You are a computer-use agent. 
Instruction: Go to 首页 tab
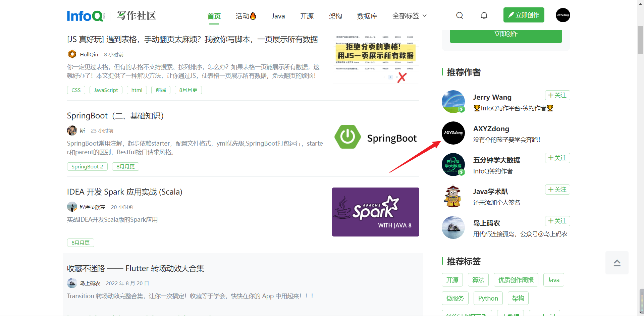click(x=214, y=16)
